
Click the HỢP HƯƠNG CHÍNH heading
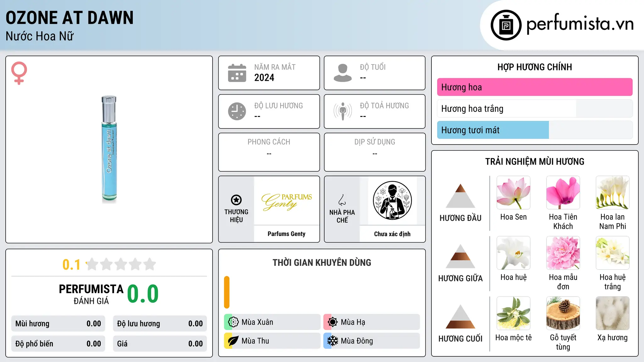click(x=535, y=67)
